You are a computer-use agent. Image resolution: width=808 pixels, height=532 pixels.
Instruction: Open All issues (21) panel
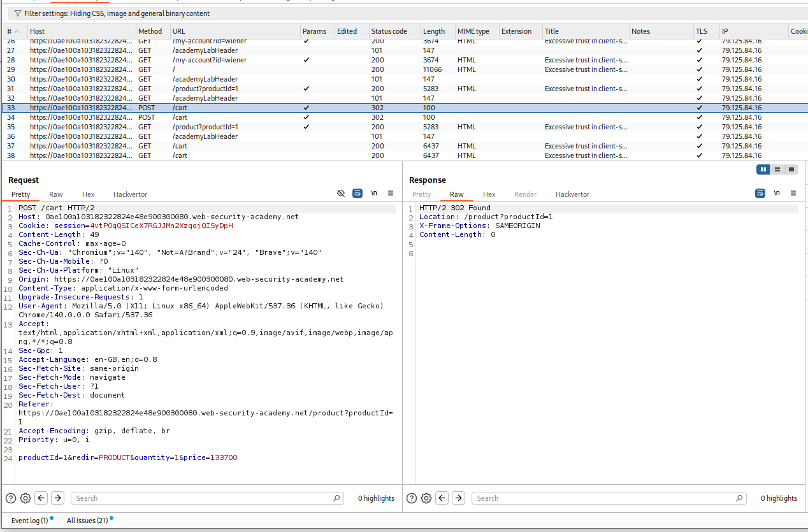click(87, 521)
